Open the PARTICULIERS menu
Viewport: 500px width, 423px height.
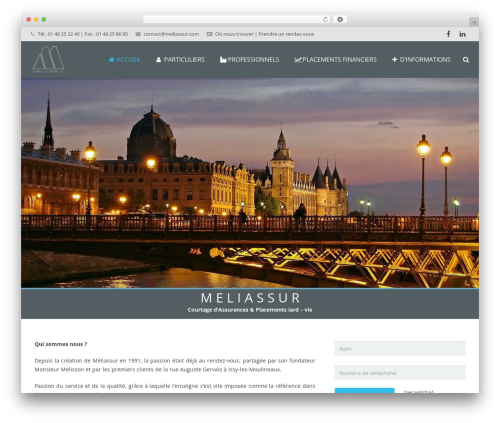coord(180,60)
